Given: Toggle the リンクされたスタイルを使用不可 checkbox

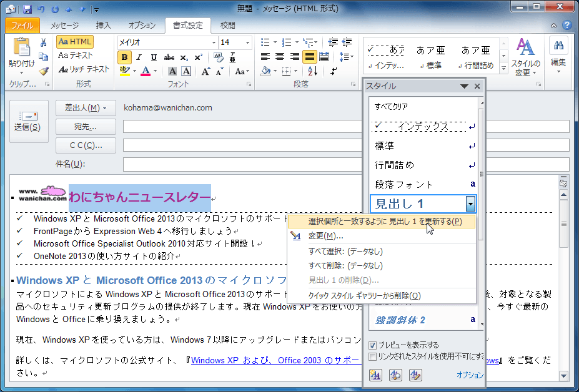Looking at the screenshot, I should pyautogui.click(x=373, y=356).
